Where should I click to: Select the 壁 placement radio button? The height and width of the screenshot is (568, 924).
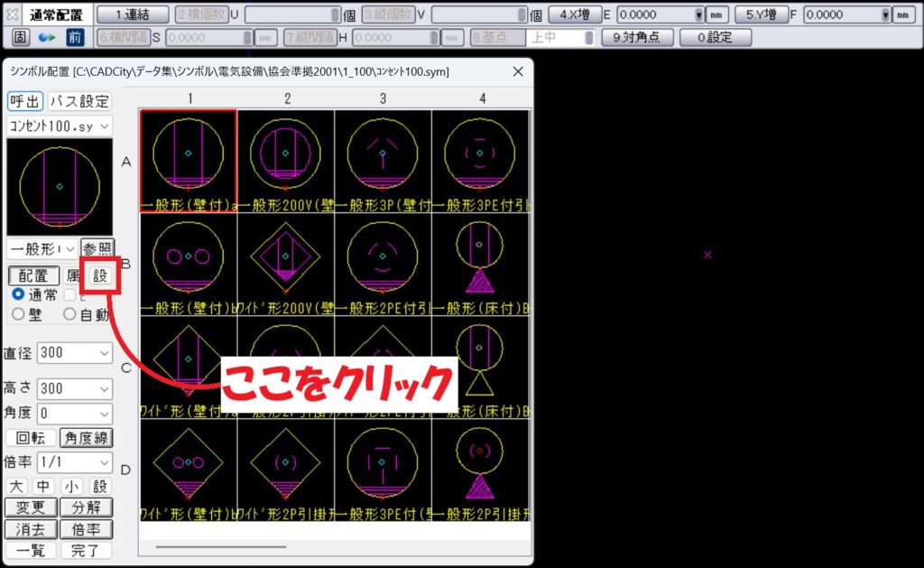tap(18, 314)
